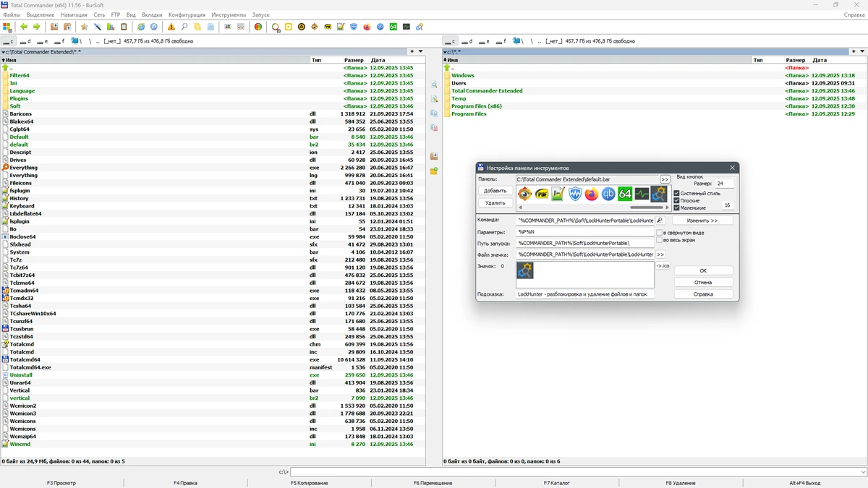Expand the Изменить >> button menu
868x488 pixels.
coord(702,221)
